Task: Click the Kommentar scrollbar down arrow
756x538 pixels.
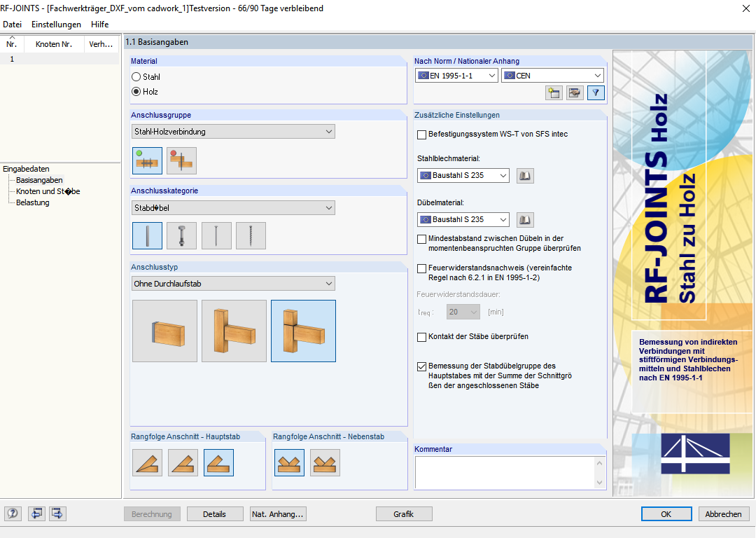Action: pos(599,483)
